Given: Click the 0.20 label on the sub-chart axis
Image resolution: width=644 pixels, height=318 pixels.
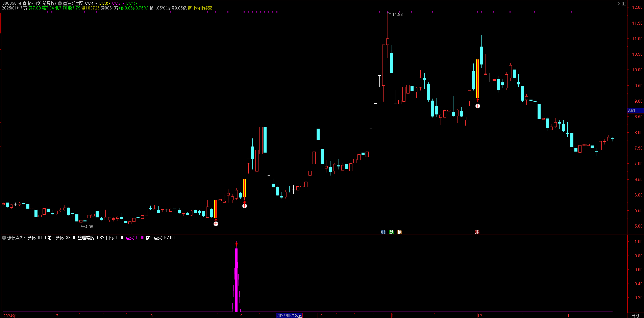Looking at the screenshot, I should pyautogui.click(x=638, y=298).
